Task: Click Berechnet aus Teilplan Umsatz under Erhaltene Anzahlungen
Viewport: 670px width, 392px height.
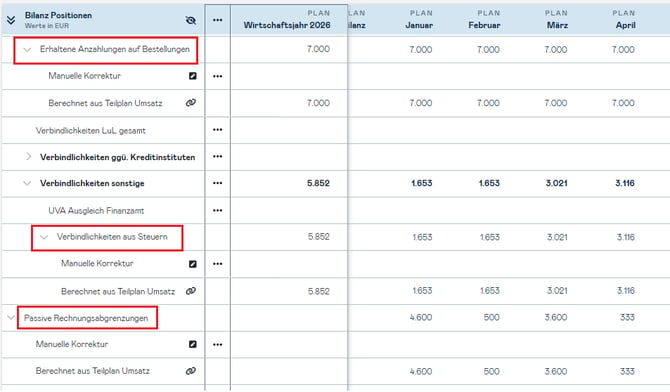Action: 106,103
